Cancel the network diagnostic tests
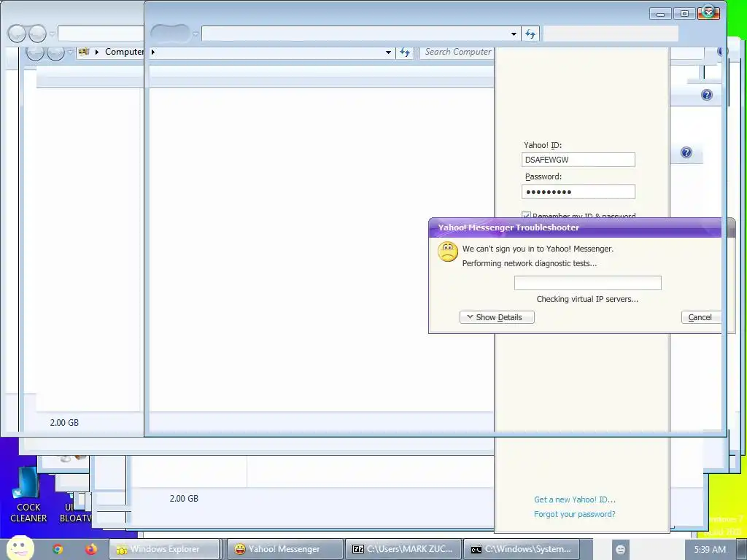 (700, 317)
